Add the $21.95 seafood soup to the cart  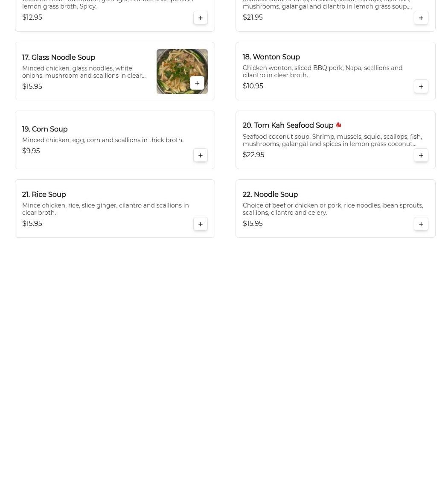click(421, 18)
